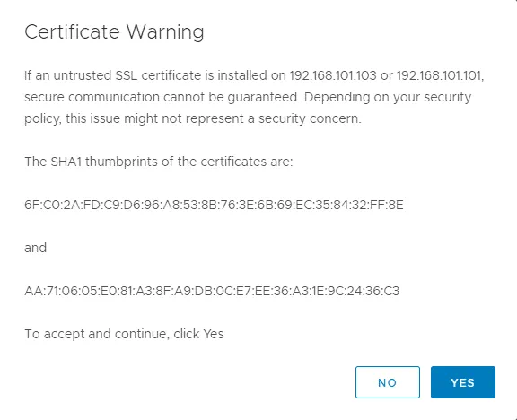Click YES to accept the certificates
The width and height of the screenshot is (517, 420).
click(463, 382)
